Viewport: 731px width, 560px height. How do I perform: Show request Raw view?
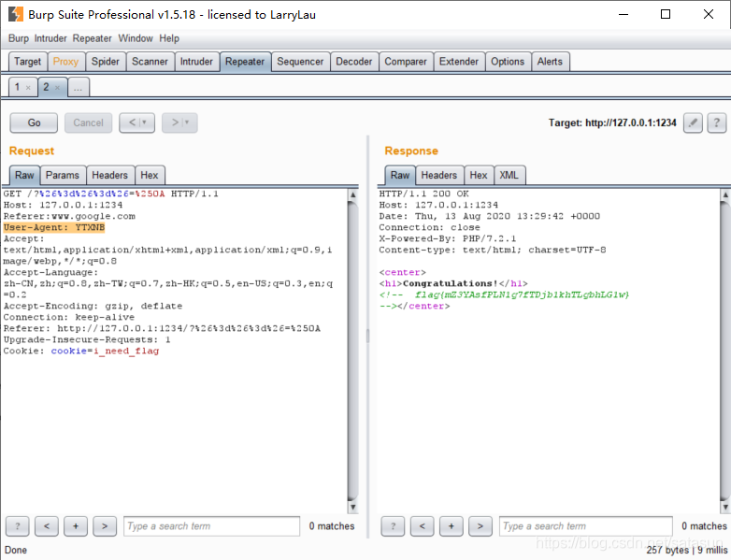[24, 176]
